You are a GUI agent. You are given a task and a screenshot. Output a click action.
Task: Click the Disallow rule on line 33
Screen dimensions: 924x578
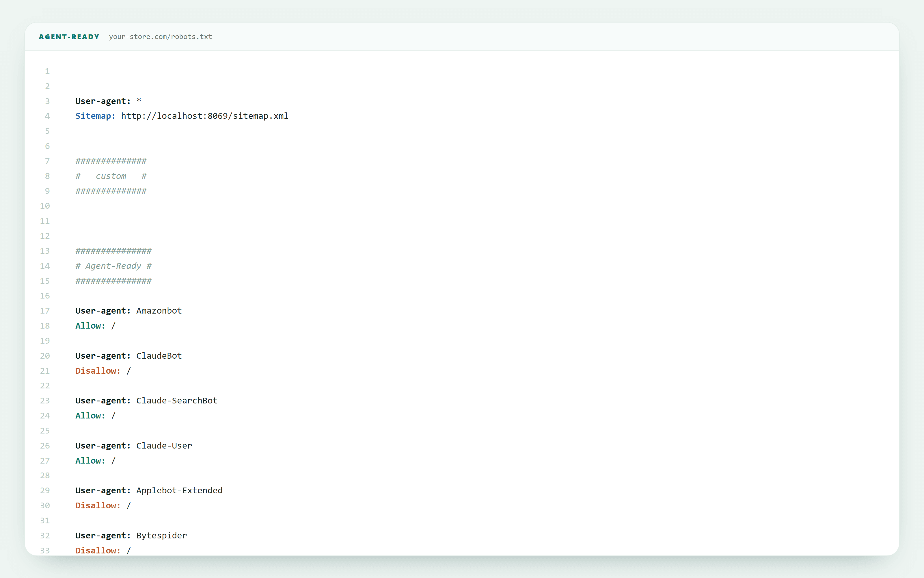(x=103, y=551)
